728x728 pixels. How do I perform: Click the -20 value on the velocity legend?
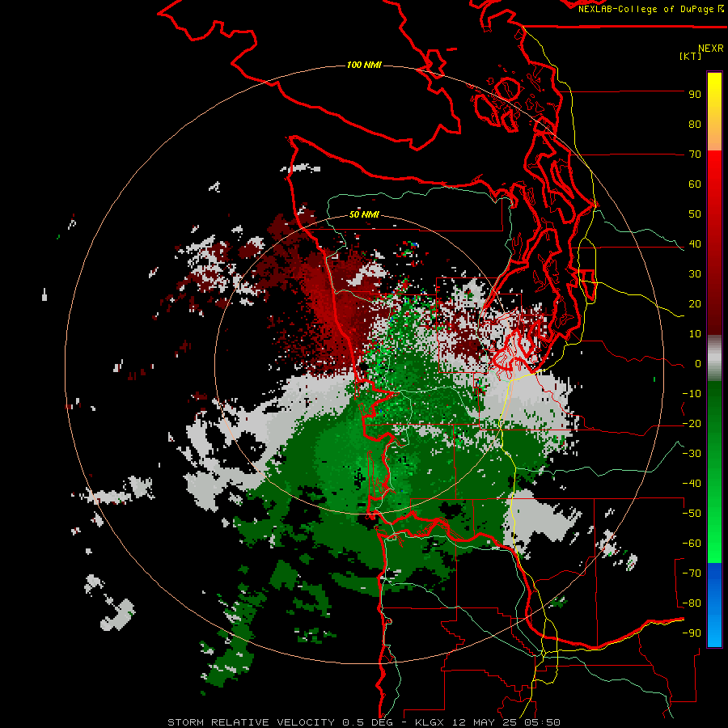(x=692, y=424)
